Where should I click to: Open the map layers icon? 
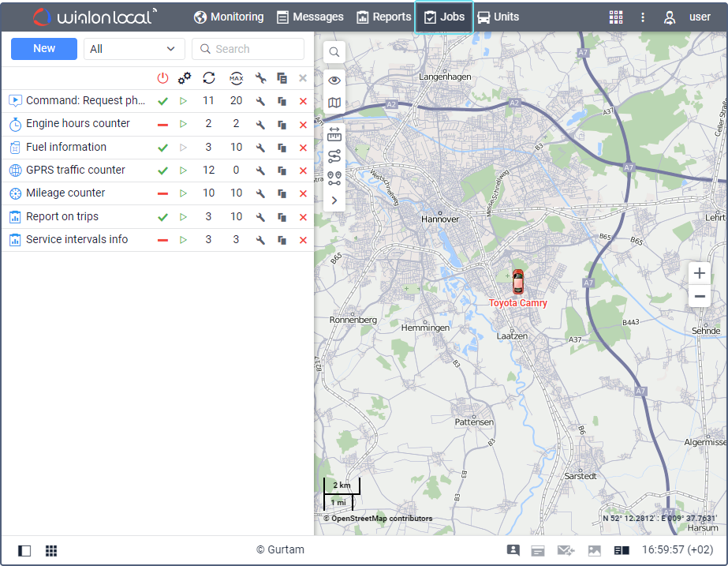(334, 103)
